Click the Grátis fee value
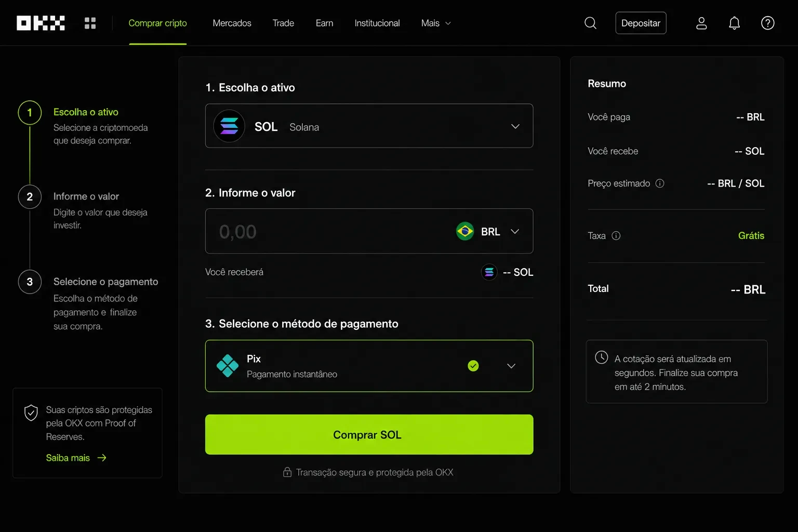The width and height of the screenshot is (798, 532). [x=751, y=236]
